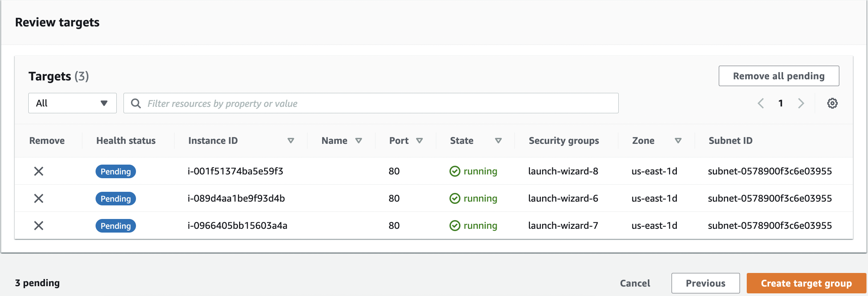Sort targets by Port column

click(419, 141)
